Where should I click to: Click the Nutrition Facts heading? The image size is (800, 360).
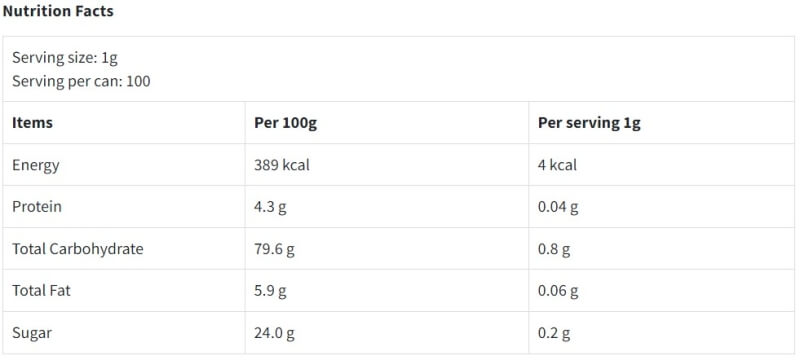point(58,11)
